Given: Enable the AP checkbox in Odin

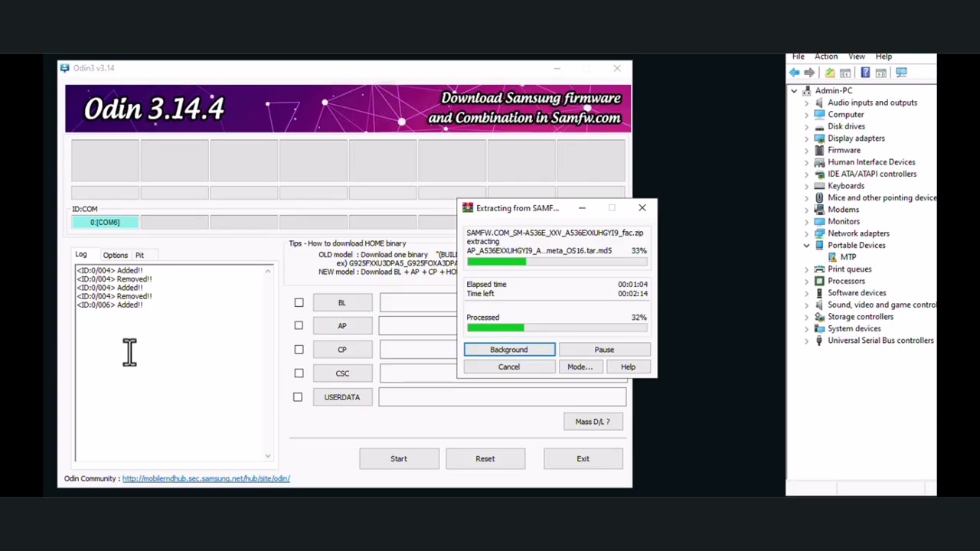Looking at the screenshot, I should coord(299,325).
